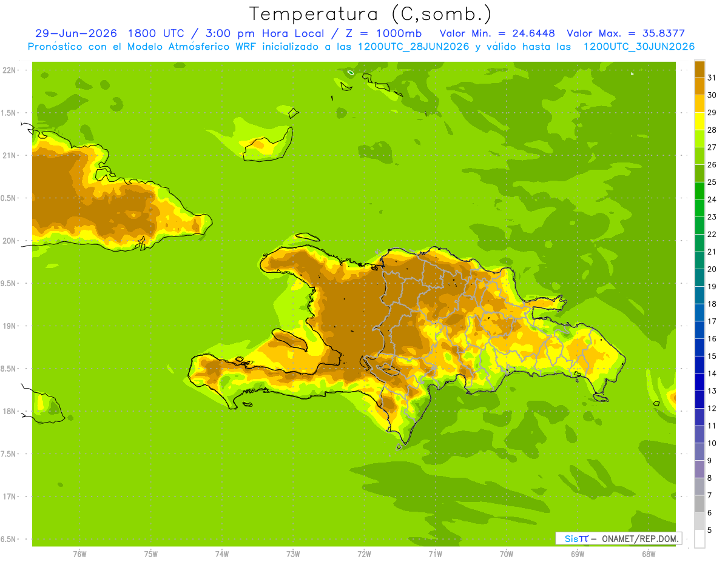Click the "69W" longitude label

pos(578,554)
